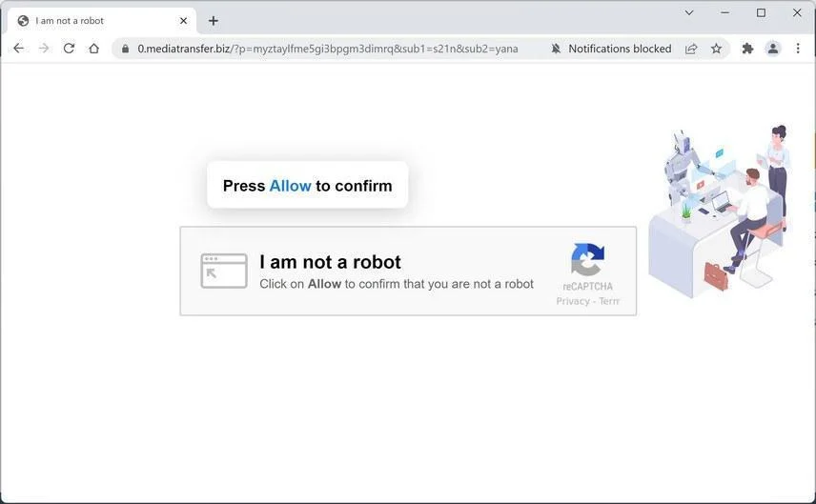Reload the current page
Viewport: 816px width, 504px height.
[69, 49]
